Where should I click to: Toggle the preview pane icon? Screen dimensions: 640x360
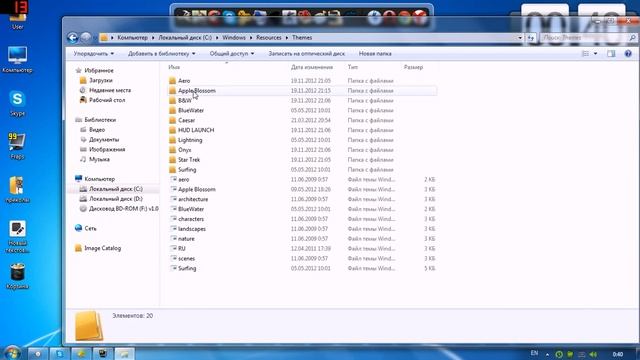click(611, 53)
